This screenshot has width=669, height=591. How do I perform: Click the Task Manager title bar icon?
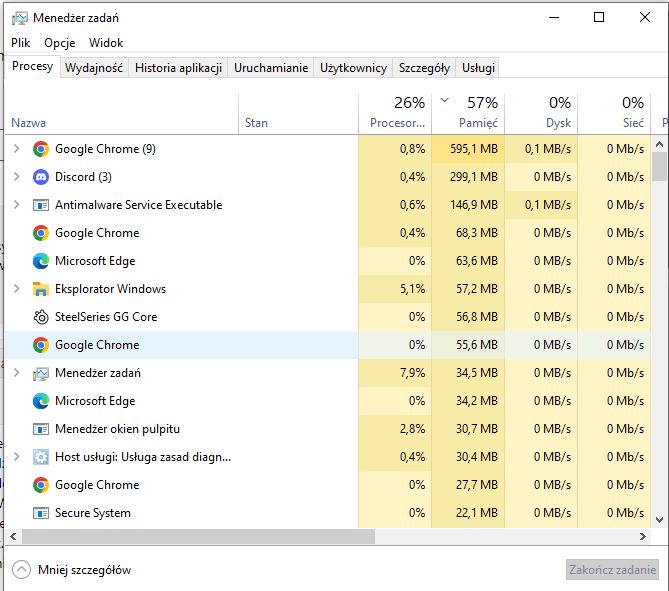coord(19,18)
